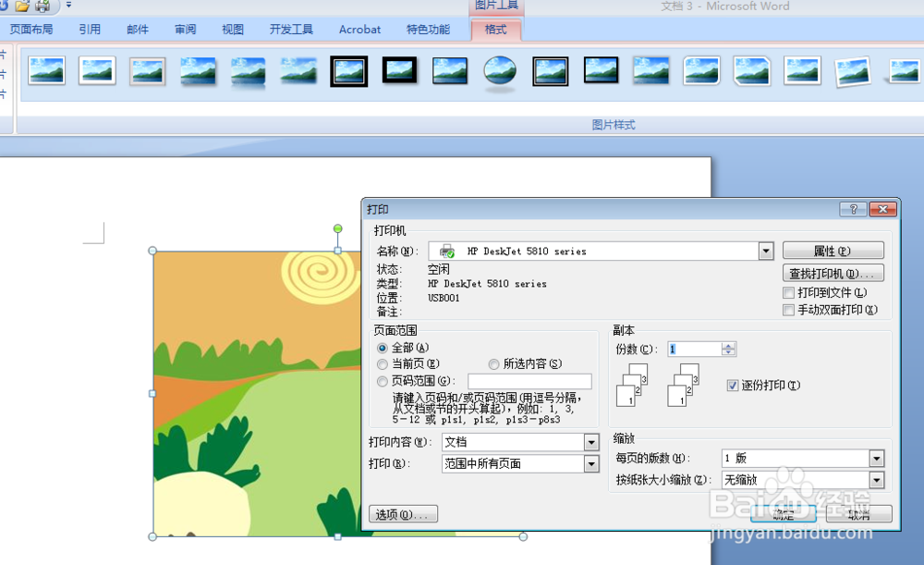Apply the fifteenth snipped corner white style
This screenshot has height=565, width=924.
(752, 71)
